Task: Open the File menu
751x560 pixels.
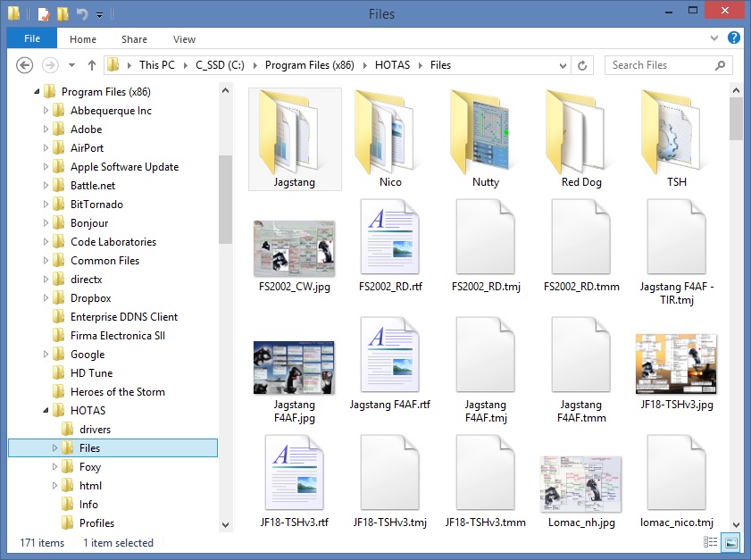Action: (32, 39)
